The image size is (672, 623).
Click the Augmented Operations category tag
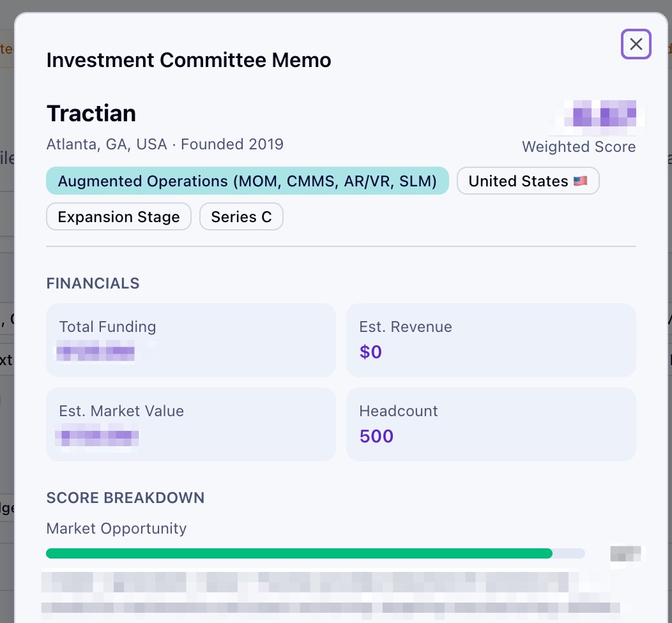[x=247, y=181]
